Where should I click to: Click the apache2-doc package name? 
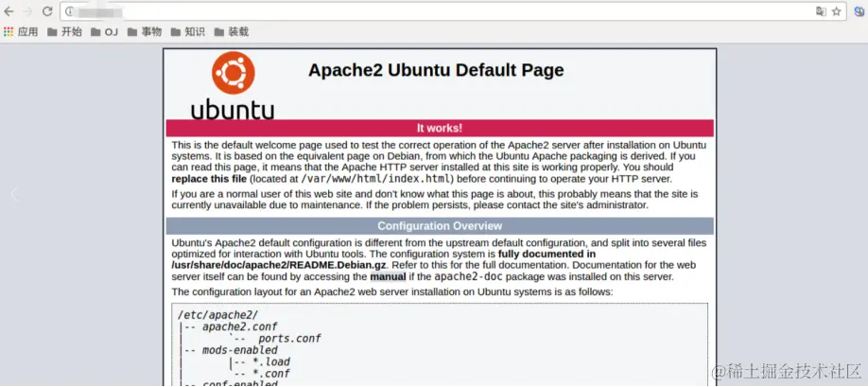click(467, 276)
